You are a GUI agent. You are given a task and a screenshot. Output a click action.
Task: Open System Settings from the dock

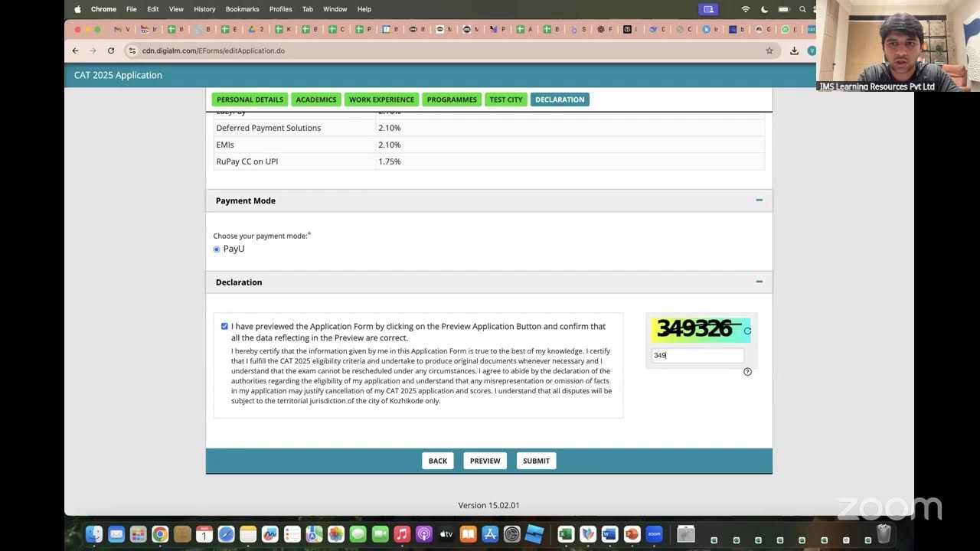(x=512, y=534)
